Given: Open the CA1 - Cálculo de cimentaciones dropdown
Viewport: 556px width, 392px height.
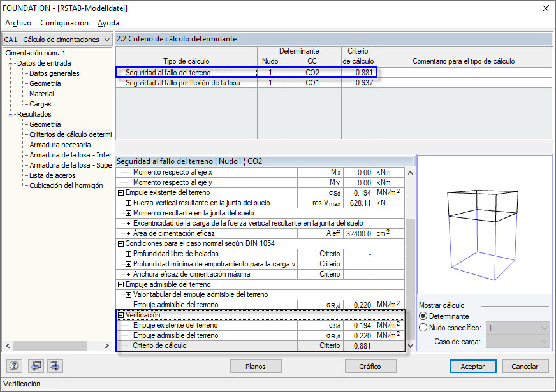Looking at the screenshot, I should click(x=57, y=40).
